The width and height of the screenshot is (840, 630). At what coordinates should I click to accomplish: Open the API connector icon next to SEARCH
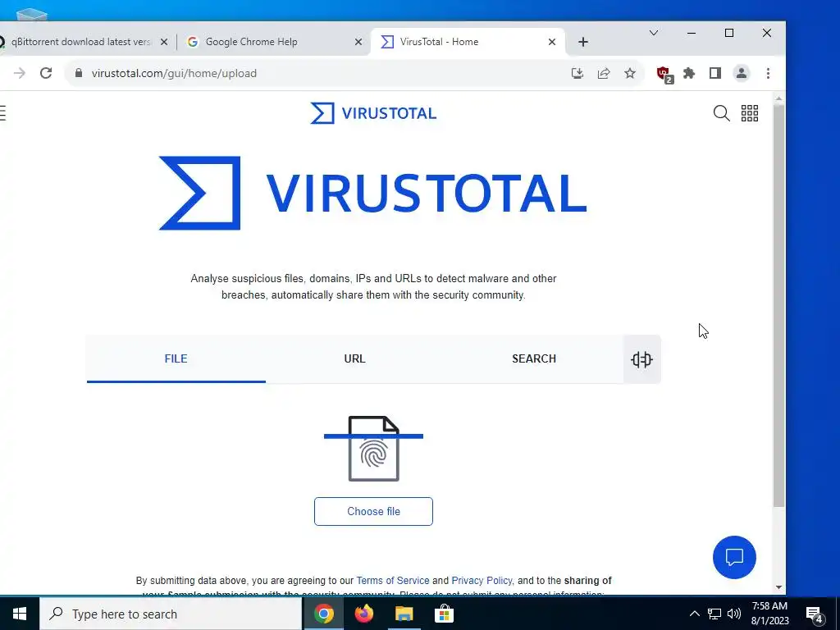(x=641, y=359)
